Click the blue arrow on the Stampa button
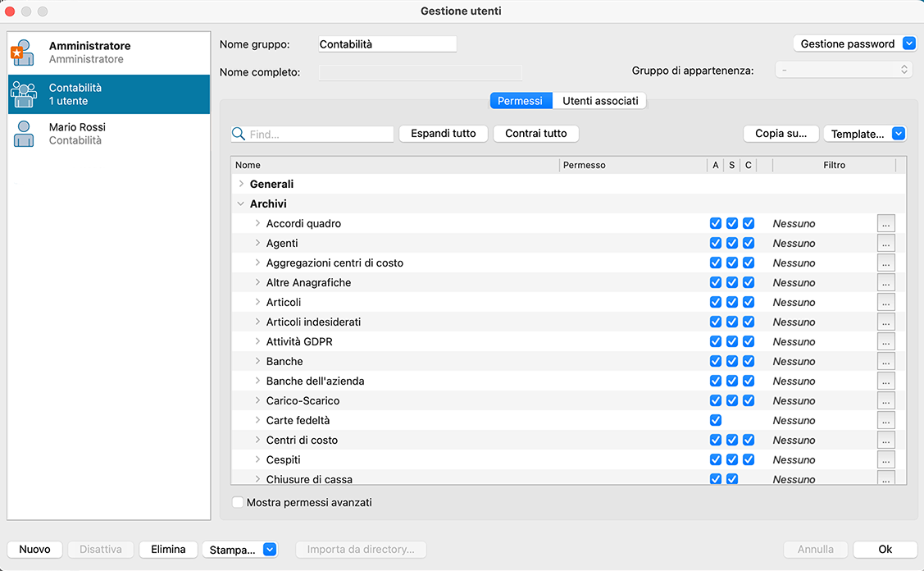Viewport: 924px width, 571px height. point(270,550)
